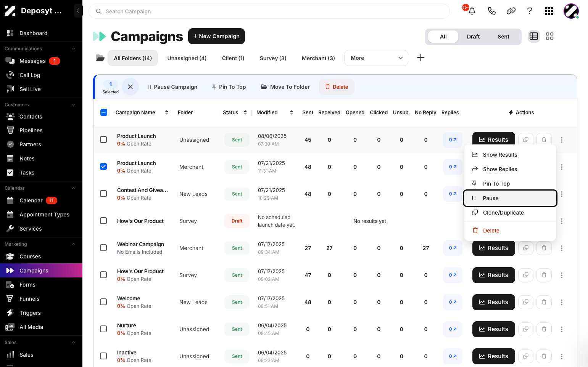
Task: Open the More folders dropdown
Action: [x=376, y=58]
